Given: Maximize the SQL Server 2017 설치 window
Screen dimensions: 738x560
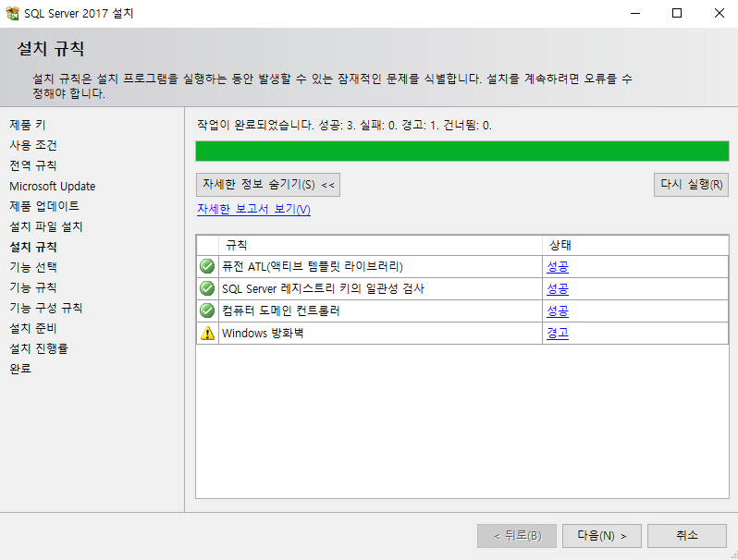Looking at the screenshot, I should click(x=677, y=13).
